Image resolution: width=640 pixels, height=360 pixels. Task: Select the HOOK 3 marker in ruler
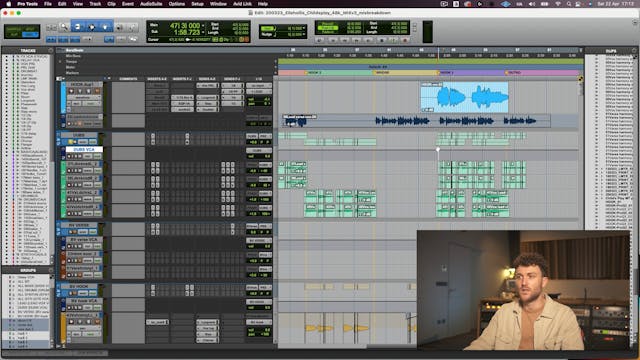point(447,73)
